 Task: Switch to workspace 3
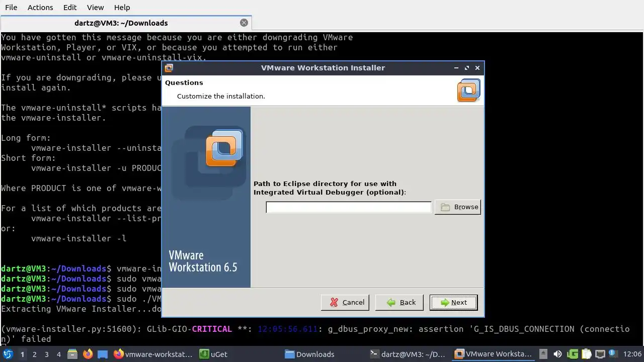46,354
